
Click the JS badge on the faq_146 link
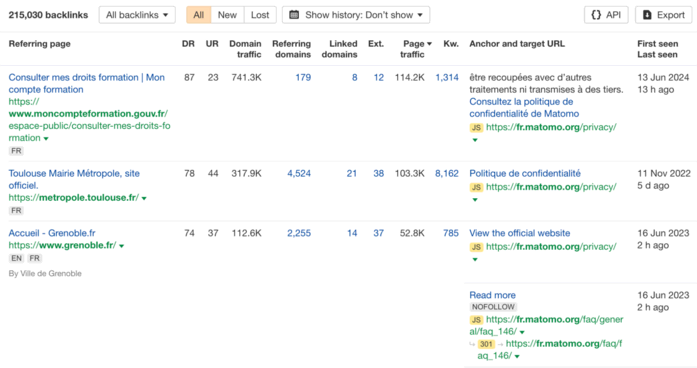click(476, 320)
